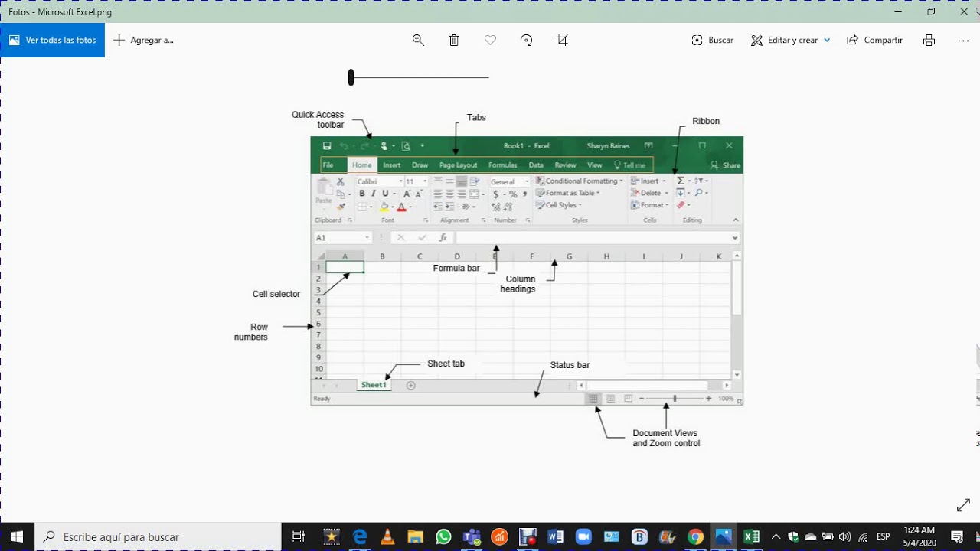Select the Data tab in Excel picture
Viewport: 980px width, 551px height.
pos(536,165)
